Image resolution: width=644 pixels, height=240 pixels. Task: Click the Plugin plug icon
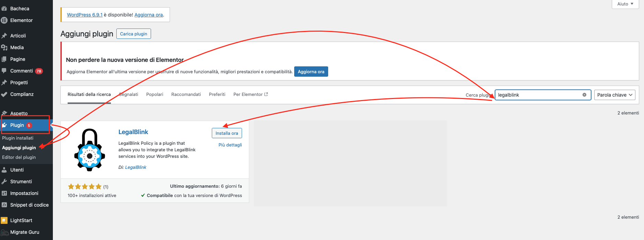point(4,125)
